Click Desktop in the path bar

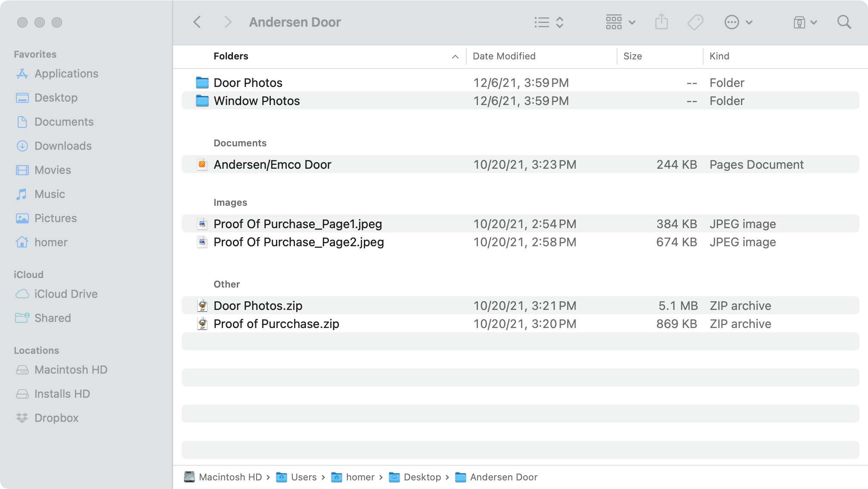[415, 477]
